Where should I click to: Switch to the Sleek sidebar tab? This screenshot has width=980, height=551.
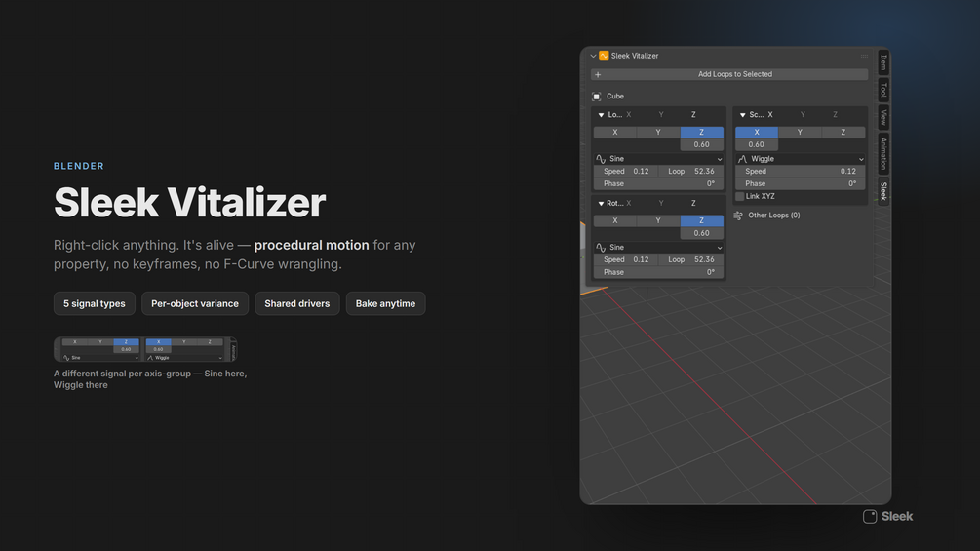[x=883, y=190]
